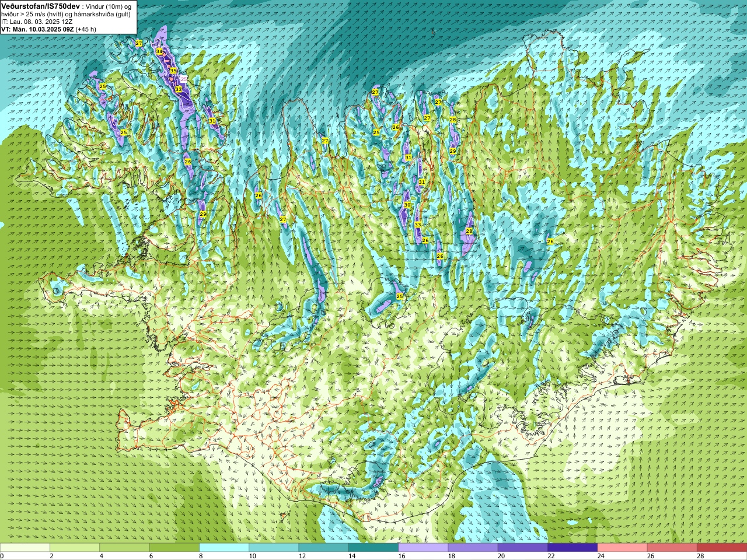Image resolution: width=747 pixels, height=560 pixels.
Task: Pick the 20–22 m/s violet legend swatch
Action: 523,548
